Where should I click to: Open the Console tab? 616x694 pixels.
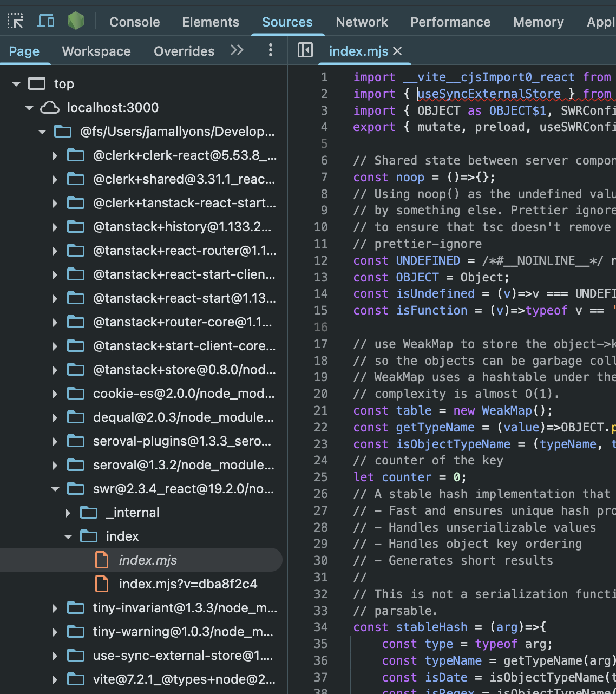tap(134, 22)
